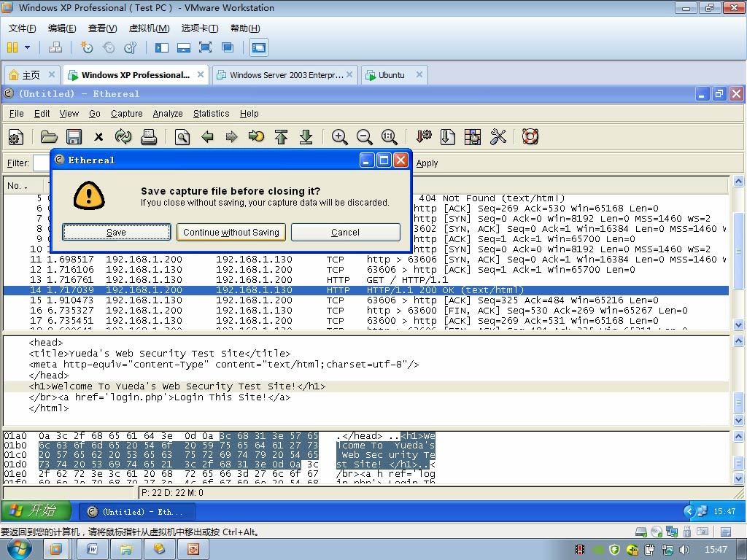Expand XP tray hidden icons arrow
The width and height of the screenshot is (747, 560).
point(689,511)
